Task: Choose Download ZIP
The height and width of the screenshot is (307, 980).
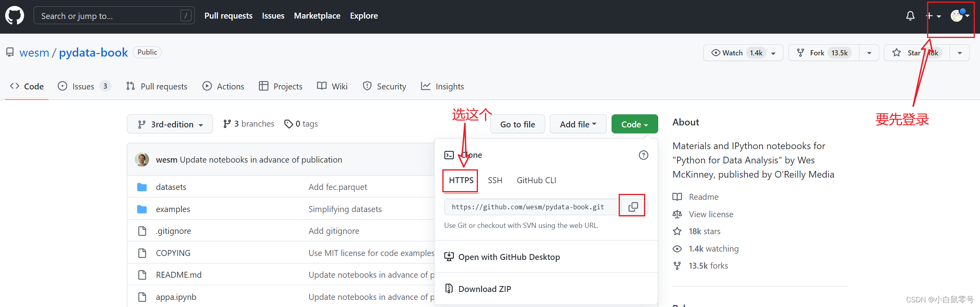Action: 478,289
